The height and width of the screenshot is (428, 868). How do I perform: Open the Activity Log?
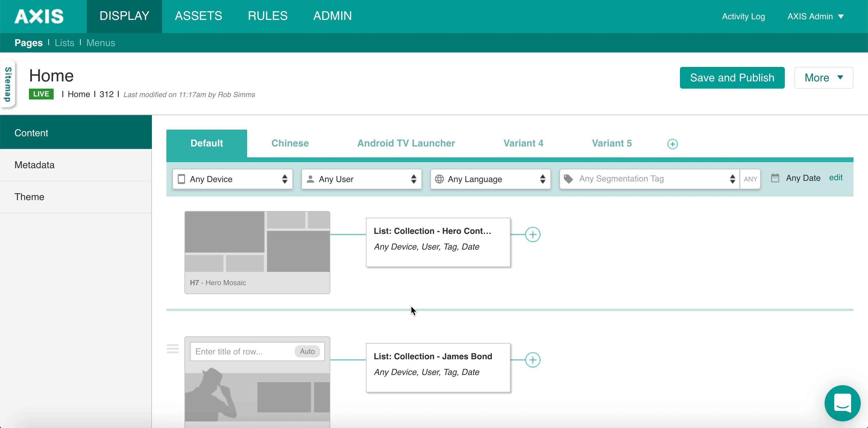743,17
